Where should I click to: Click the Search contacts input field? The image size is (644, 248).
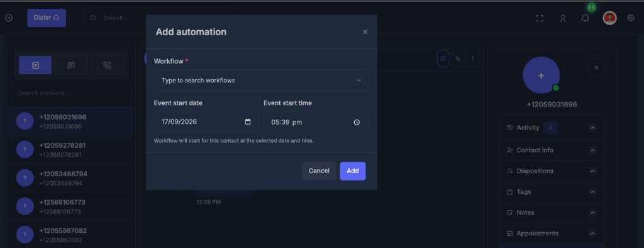click(71, 93)
